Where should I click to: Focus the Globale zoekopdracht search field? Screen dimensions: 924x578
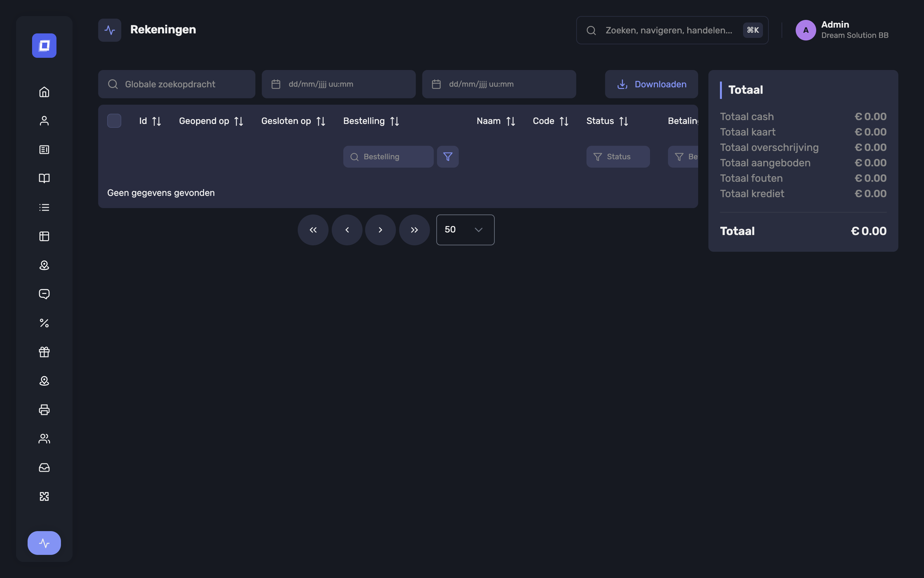pos(177,84)
